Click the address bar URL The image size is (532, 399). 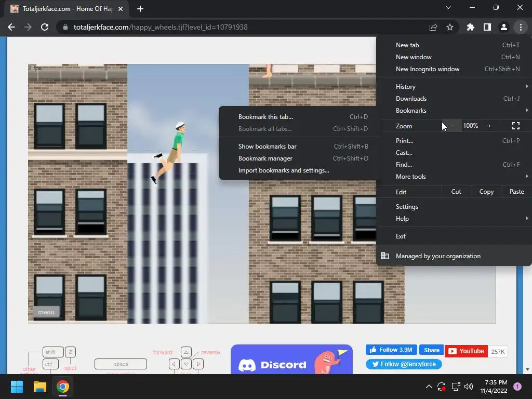coord(161,27)
